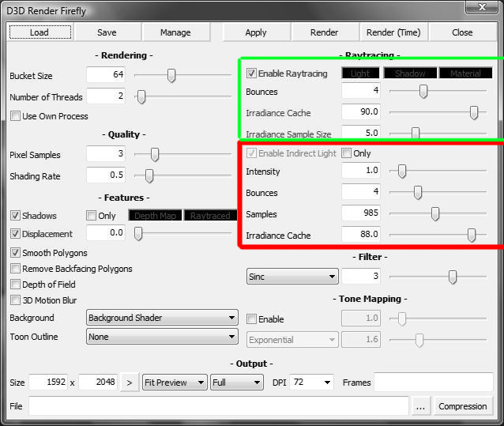
Task: Disable the Shadows checkbox
Action: click(15, 216)
